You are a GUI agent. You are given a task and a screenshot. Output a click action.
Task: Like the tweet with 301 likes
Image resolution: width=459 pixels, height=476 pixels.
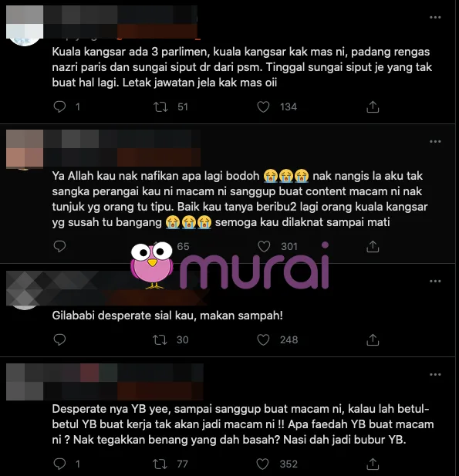click(264, 246)
